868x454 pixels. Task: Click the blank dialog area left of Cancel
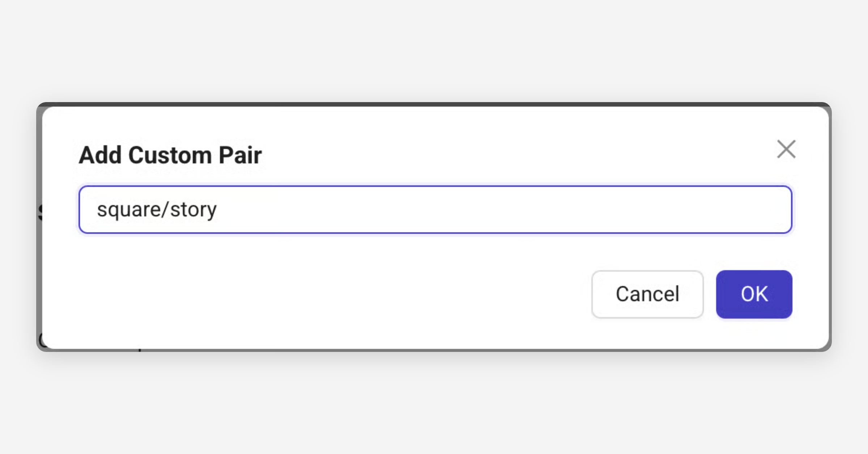click(x=325, y=294)
